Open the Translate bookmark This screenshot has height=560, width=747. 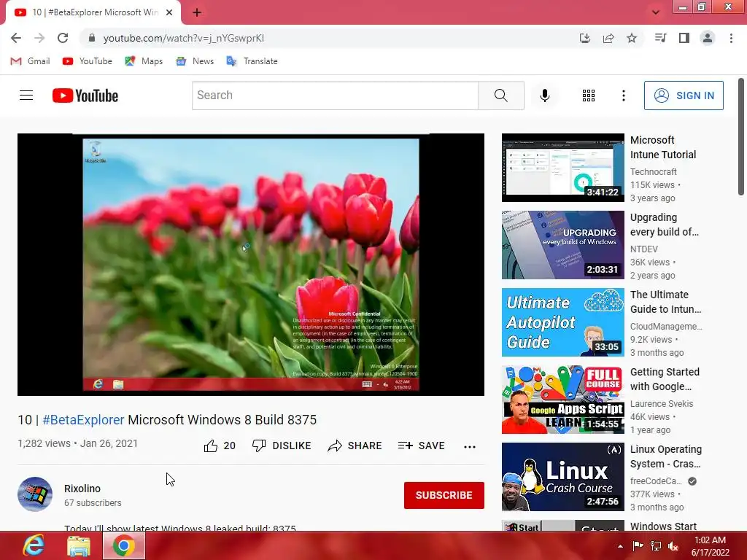point(252,61)
